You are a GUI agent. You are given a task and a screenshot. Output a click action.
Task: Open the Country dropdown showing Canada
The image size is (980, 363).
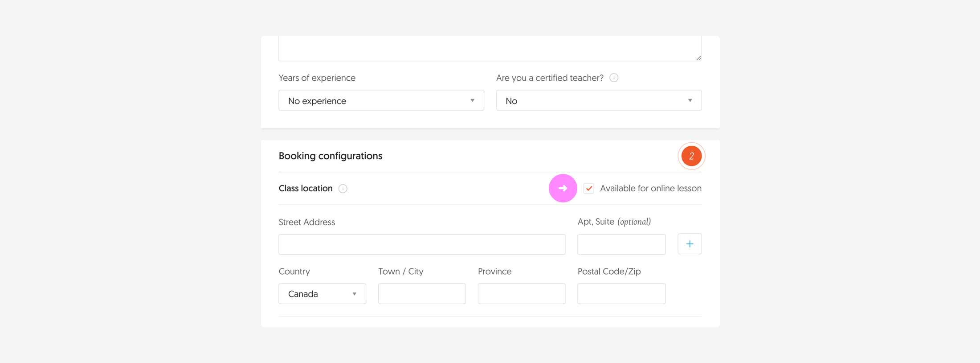(323, 294)
